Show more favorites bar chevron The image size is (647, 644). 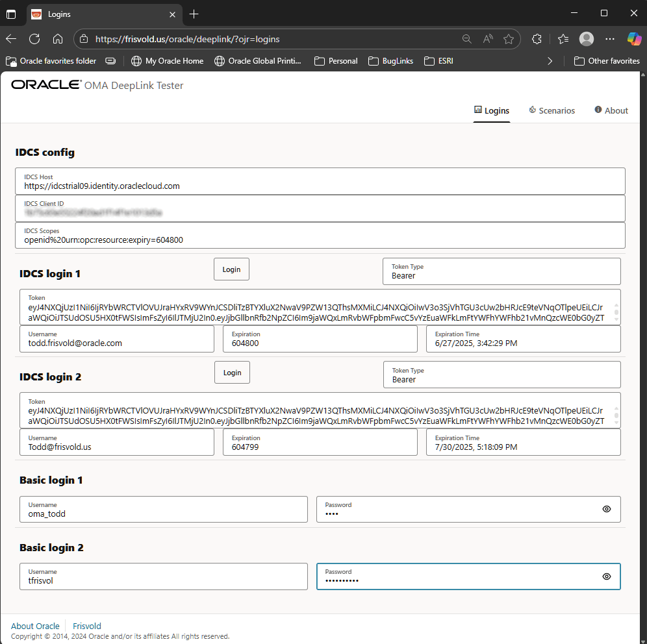pyautogui.click(x=550, y=61)
